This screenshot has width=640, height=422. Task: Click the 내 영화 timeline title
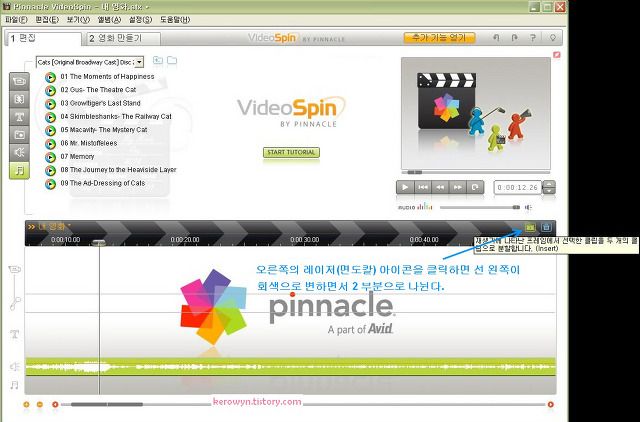[x=51, y=226]
